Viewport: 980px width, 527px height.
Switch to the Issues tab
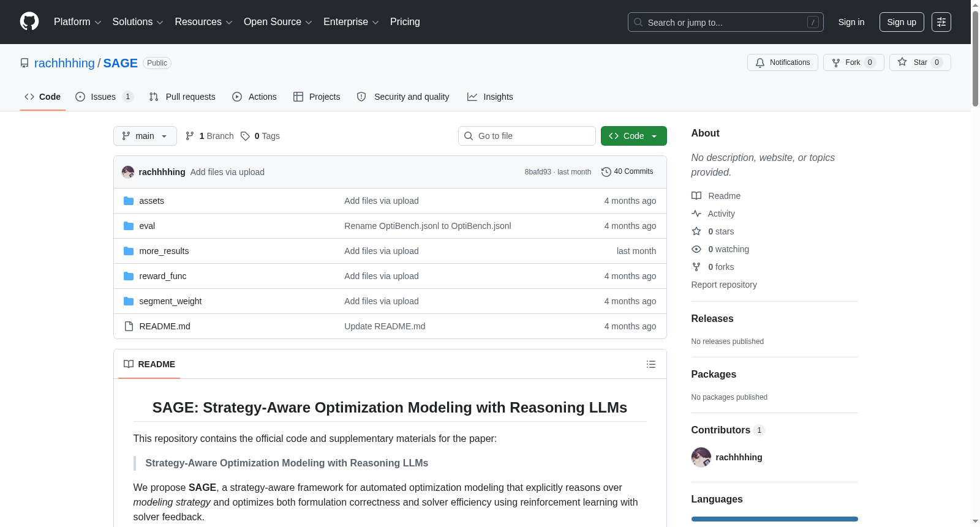point(104,97)
